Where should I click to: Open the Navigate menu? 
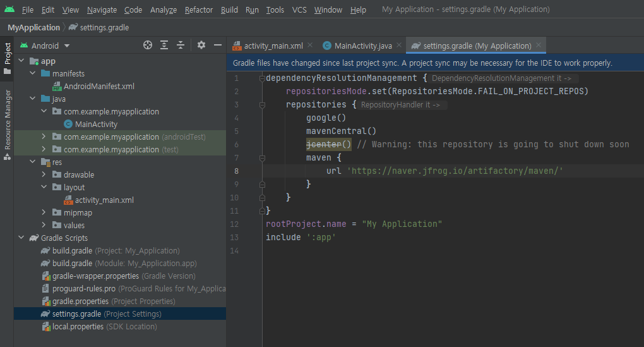point(102,9)
